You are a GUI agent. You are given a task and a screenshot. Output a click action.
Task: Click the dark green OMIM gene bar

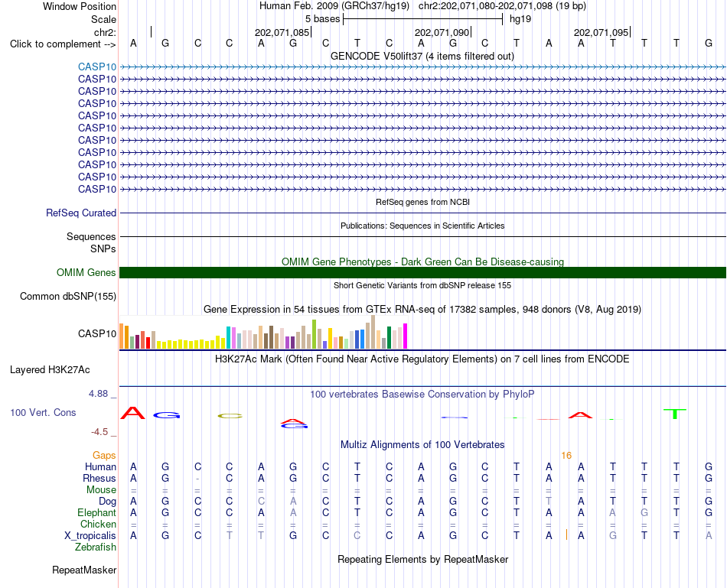pos(422,272)
